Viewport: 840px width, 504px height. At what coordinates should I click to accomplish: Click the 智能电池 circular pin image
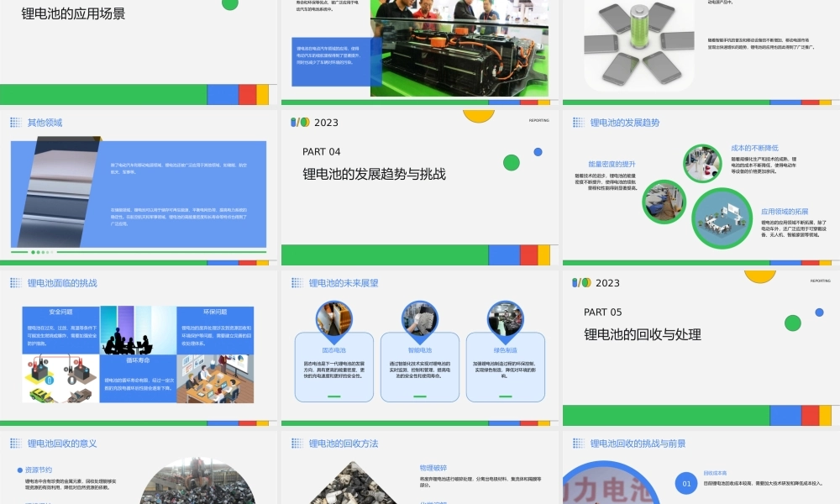click(x=420, y=320)
